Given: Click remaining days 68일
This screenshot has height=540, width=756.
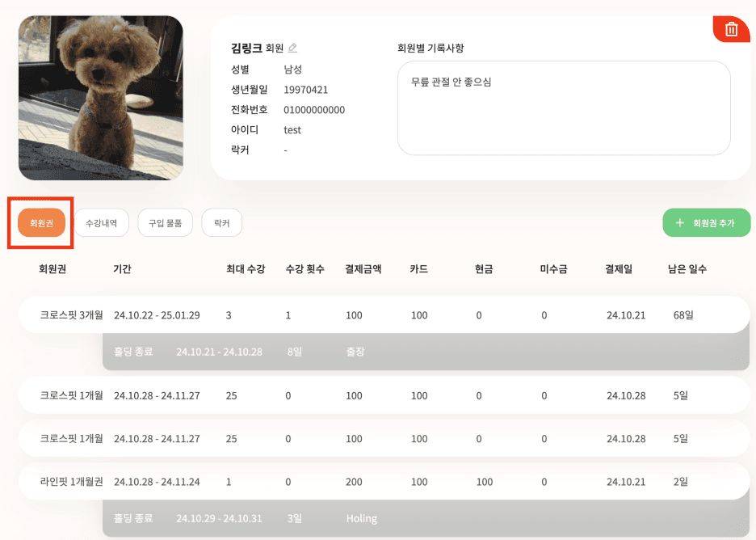Looking at the screenshot, I should pos(683,315).
